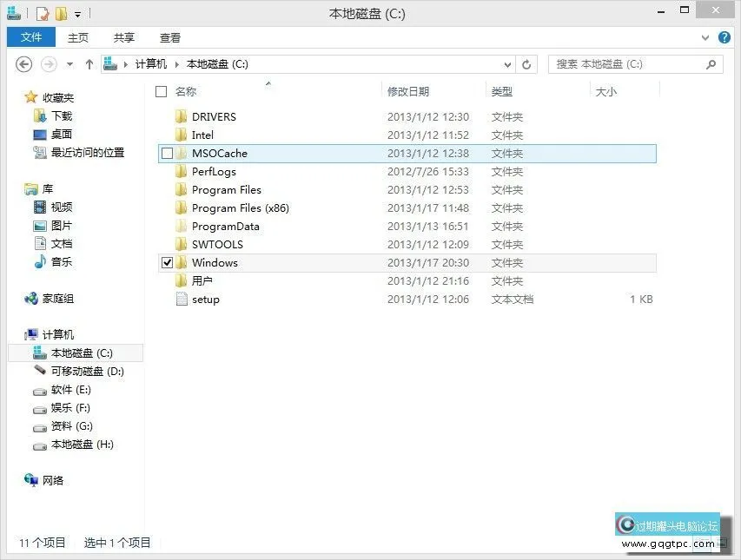Expand the Quick Access Toolbar customize dropdown
The width and height of the screenshot is (741, 560).
pyautogui.click(x=76, y=12)
